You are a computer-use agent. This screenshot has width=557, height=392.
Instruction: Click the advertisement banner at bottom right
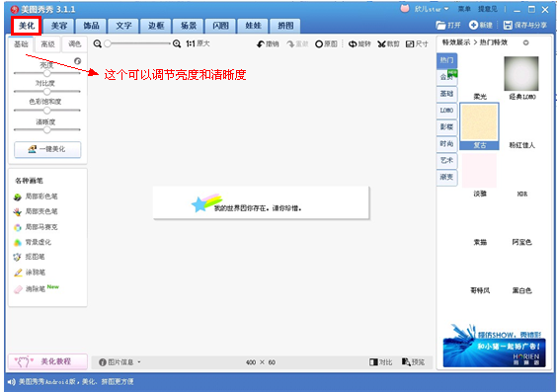click(x=494, y=346)
